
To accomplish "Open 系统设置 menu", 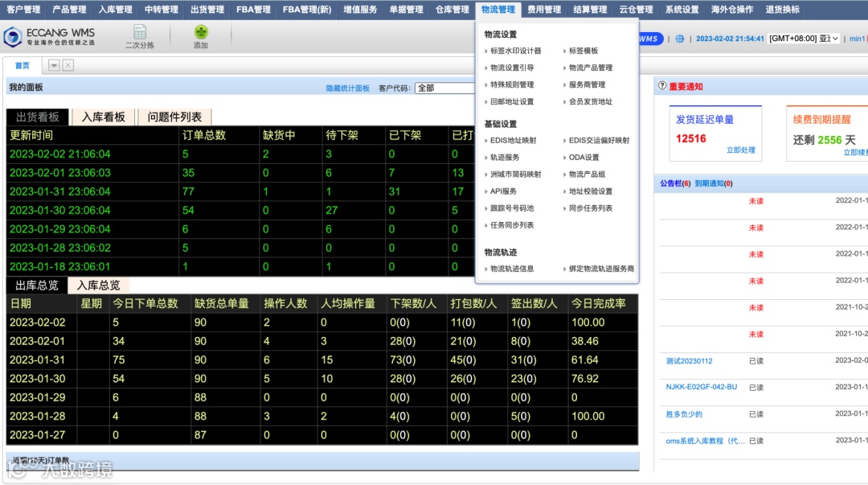I will pyautogui.click(x=682, y=10).
